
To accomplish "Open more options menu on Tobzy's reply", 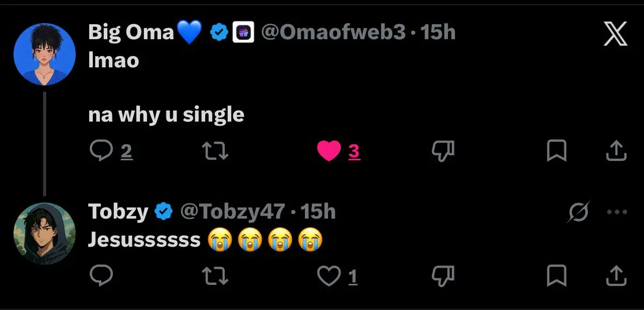I will coord(616,212).
